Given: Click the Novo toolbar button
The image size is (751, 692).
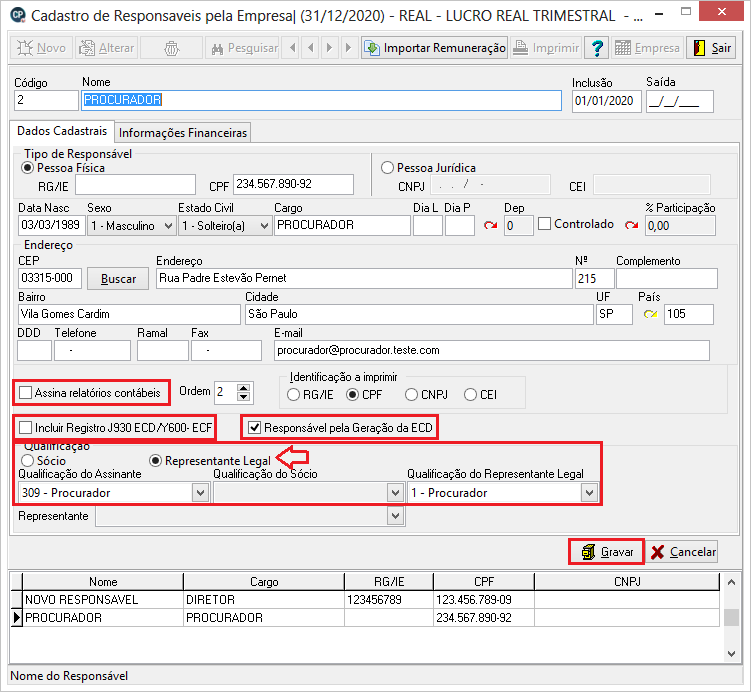Looking at the screenshot, I should 42,48.
